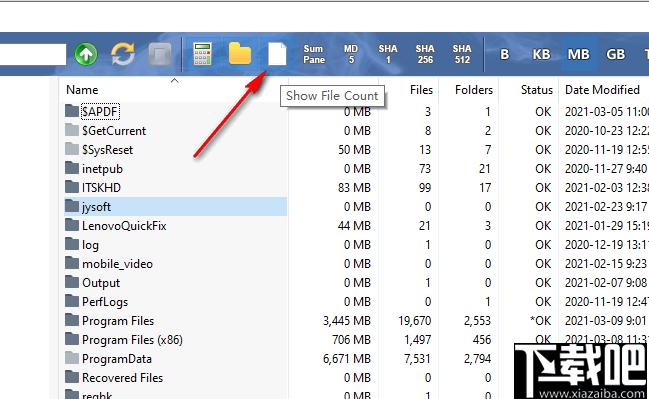Click the folder icon beside ProgramData
Image resolution: width=649 pixels, height=399 pixels.
click(x=72, y=358)
